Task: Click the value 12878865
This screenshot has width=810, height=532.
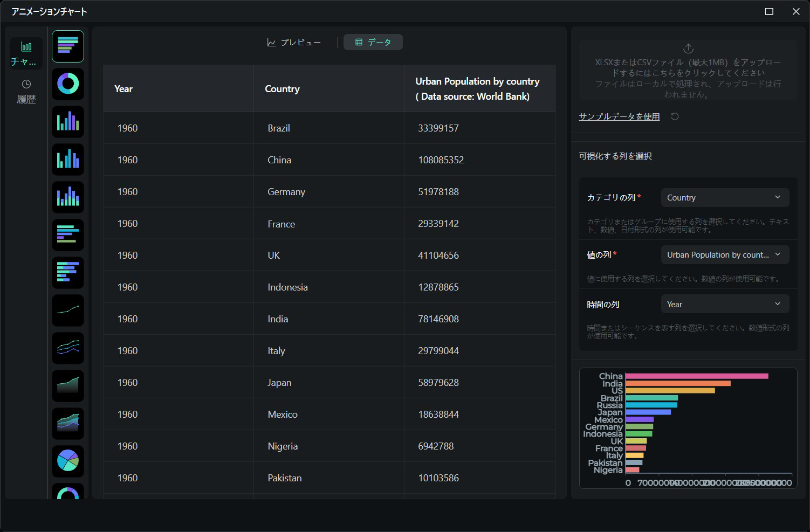Action: (438, 287)
